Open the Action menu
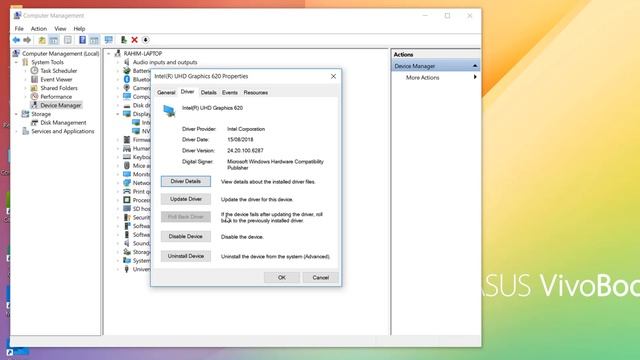This screenshot has width=640, height=360. [39, 29]
